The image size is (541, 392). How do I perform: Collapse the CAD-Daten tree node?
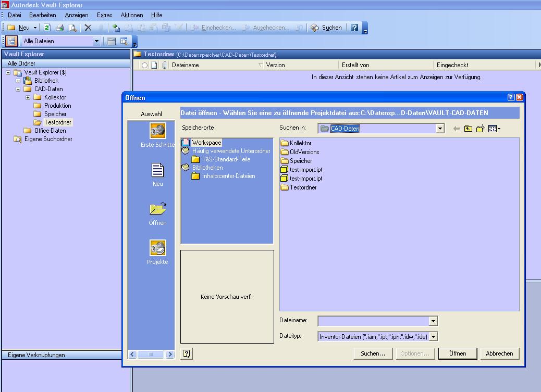tap(18, 89)
